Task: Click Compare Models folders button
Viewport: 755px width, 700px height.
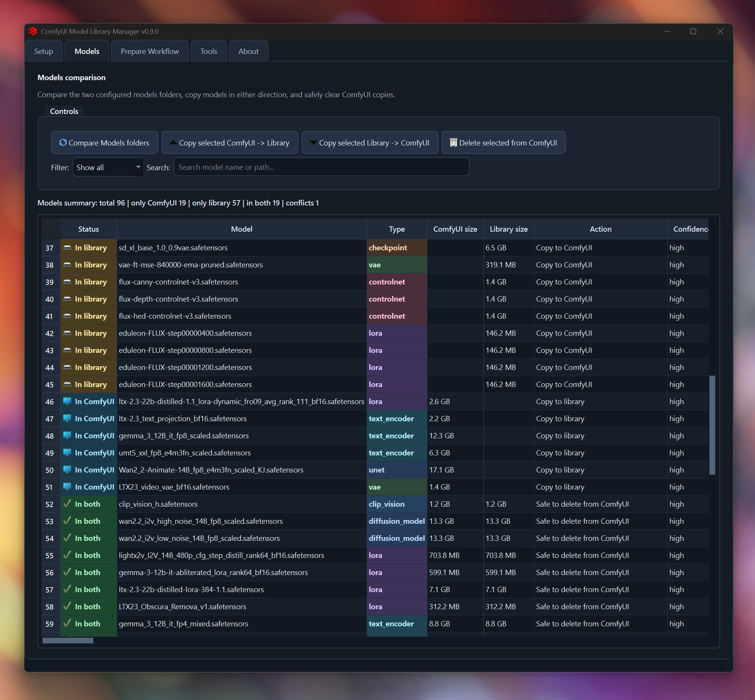Action: coord(104,142)
